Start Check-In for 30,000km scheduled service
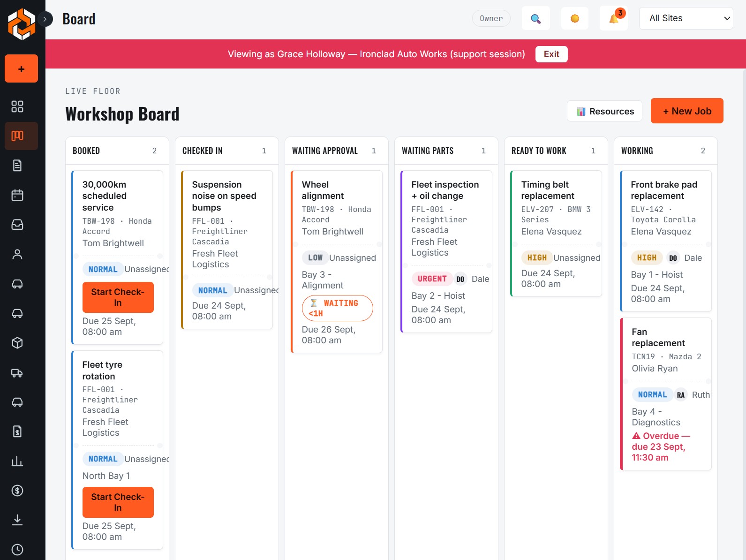This screenshot has height=560, width=746. 118,297
